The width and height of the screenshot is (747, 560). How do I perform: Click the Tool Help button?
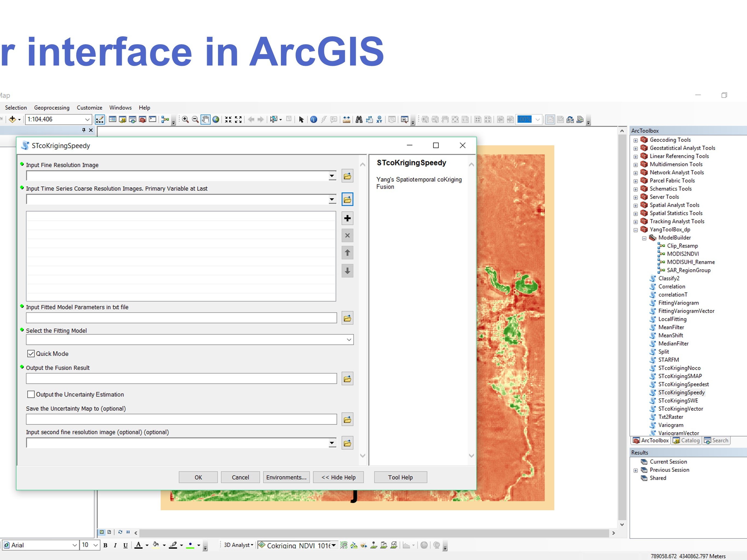pyautogui.click(x=401, y=477)
